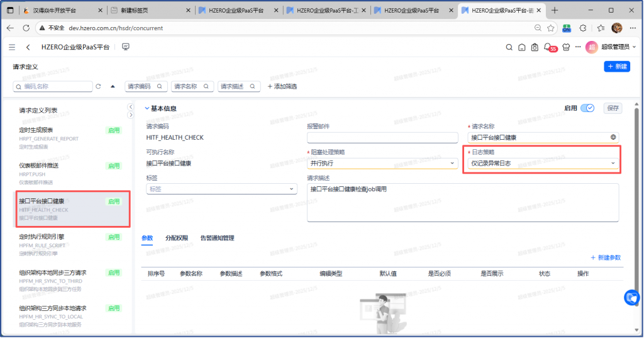Open the hamburger menu in the header
This screenshot has width=644, height=338.
pos(12,47)
